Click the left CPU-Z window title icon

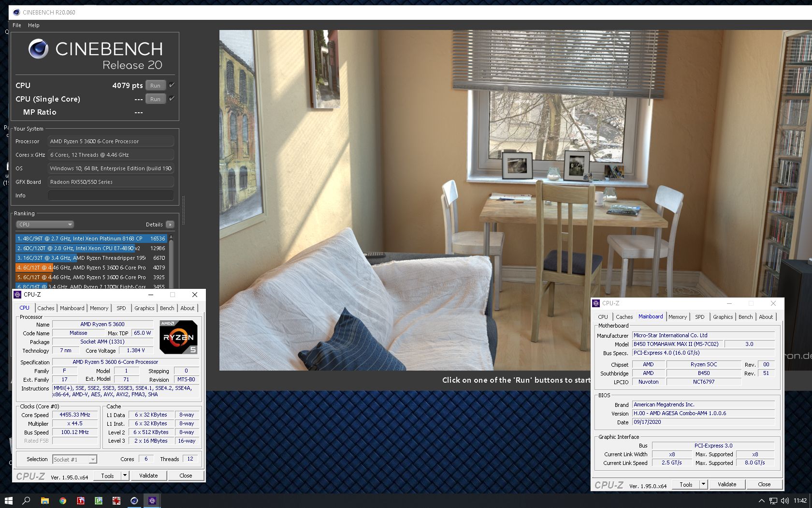(x=18, y=294)
